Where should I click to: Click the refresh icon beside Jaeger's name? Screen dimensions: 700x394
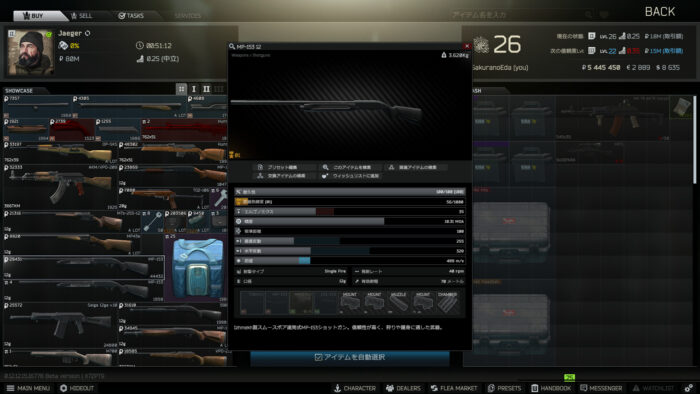[x=88, y=33]
